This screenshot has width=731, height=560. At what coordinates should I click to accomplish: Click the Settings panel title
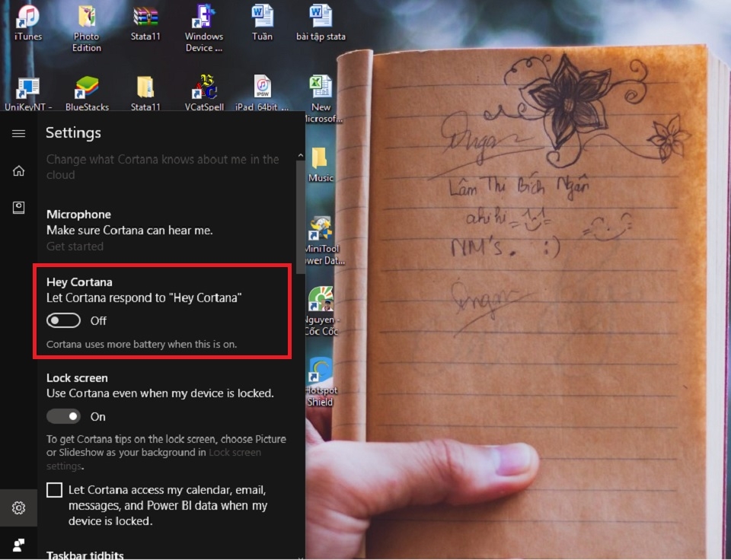[73, 133]
